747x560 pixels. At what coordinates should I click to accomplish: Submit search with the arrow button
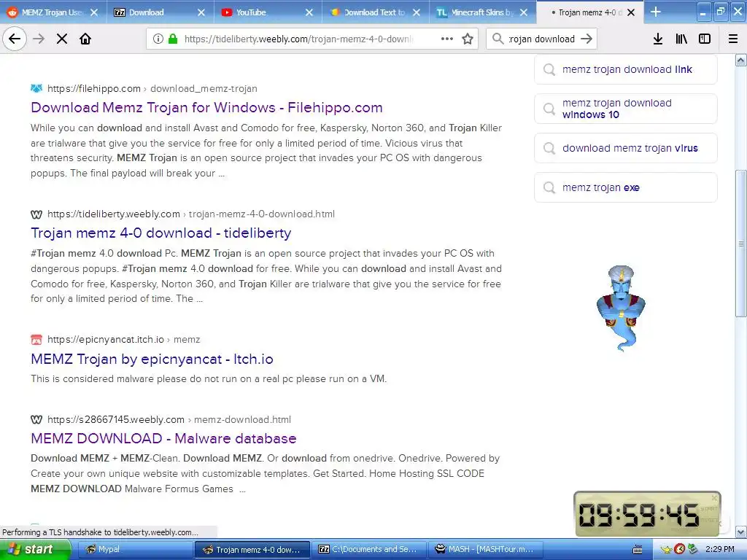pos(587,39)
